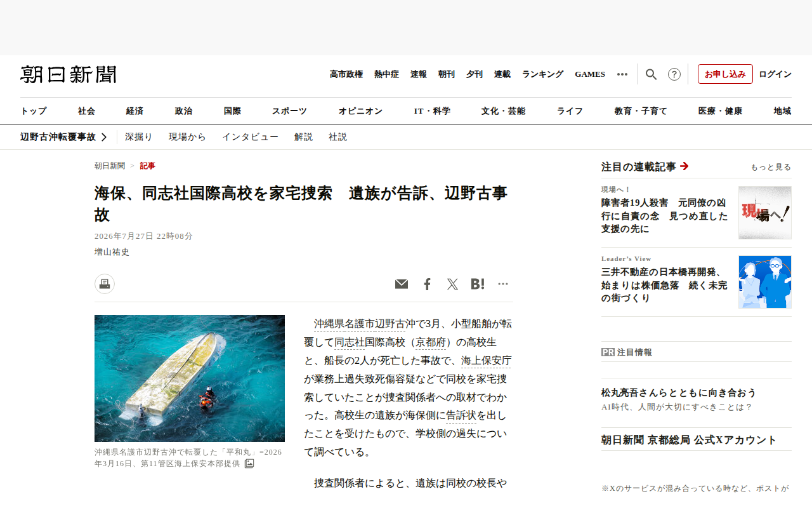The image size is (812, 508).
Task: Open 社説 subnav link
Action: tap(337, 137)
